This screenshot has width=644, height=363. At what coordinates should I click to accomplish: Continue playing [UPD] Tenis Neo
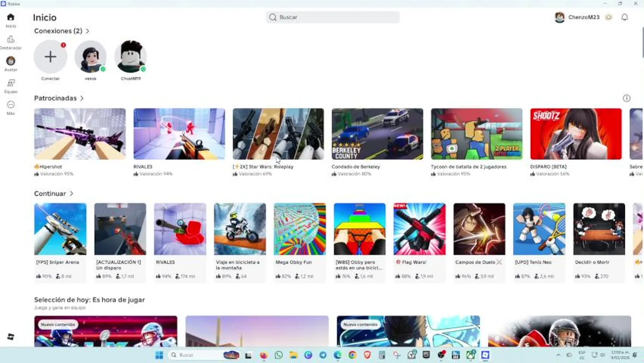[539, 229]
